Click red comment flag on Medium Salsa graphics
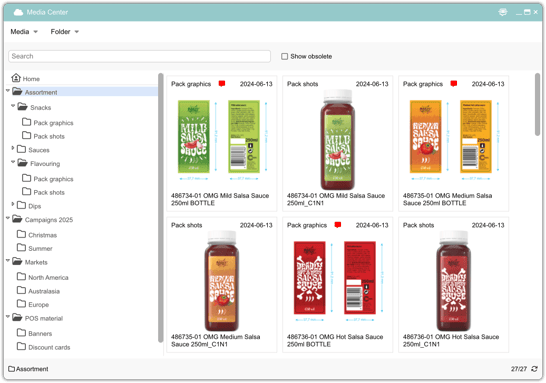Image resolution: width=546 pixels, height=383 pixels. [x=453, y=84]
